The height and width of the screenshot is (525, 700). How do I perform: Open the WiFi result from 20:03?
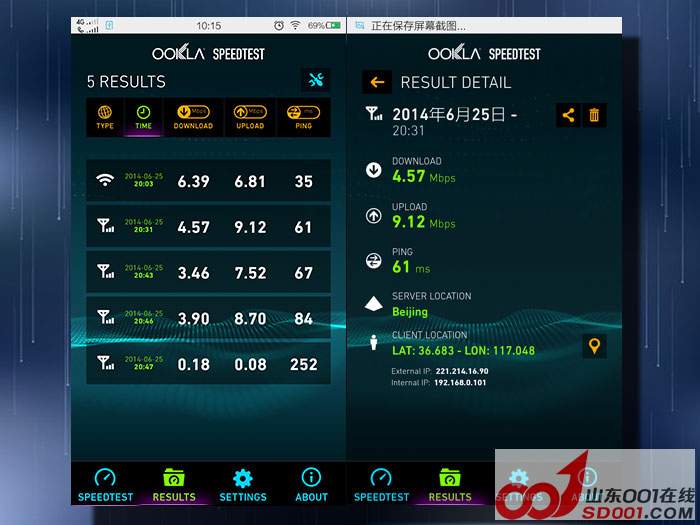(208, 181)
